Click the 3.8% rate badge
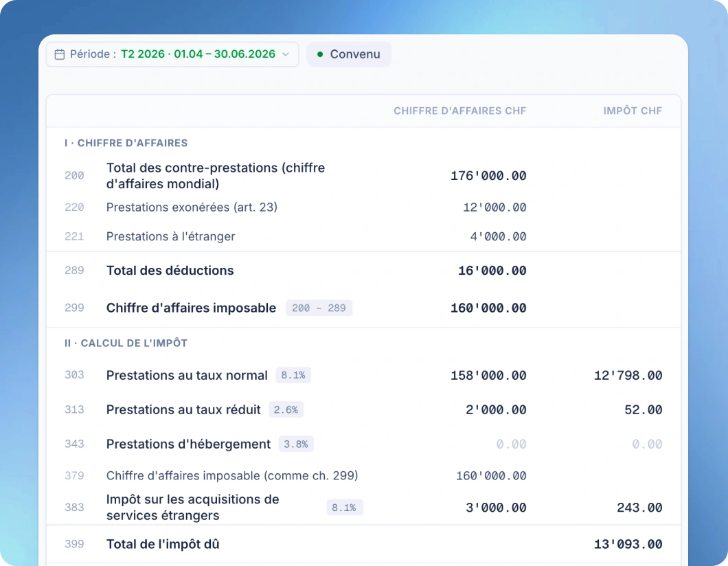 [296, 444]
